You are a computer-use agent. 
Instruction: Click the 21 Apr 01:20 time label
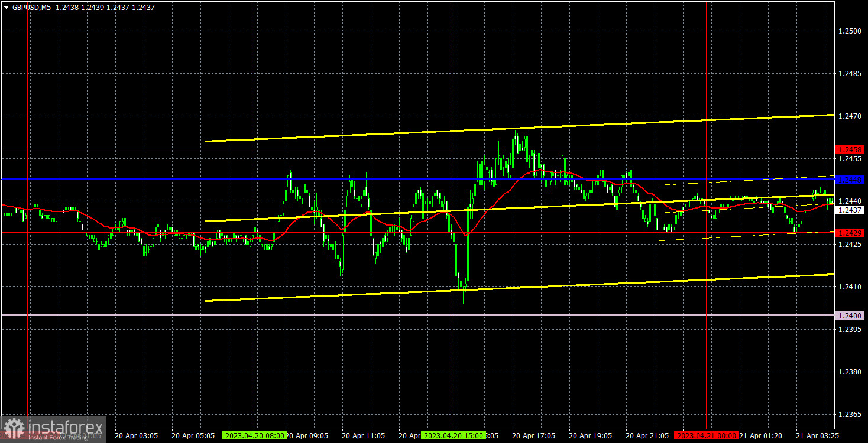pos(760,435)
